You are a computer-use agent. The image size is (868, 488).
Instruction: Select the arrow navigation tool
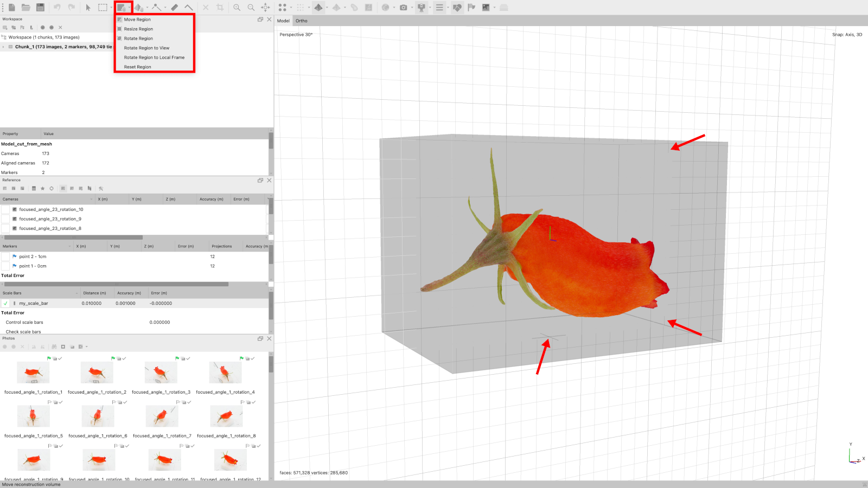coord(88,8)
